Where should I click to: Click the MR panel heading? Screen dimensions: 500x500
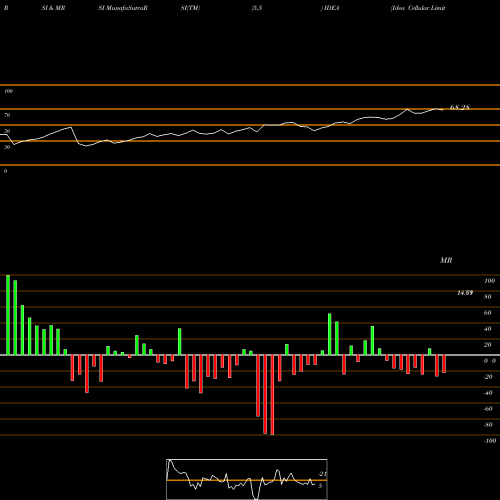click(x=446, y=260)
